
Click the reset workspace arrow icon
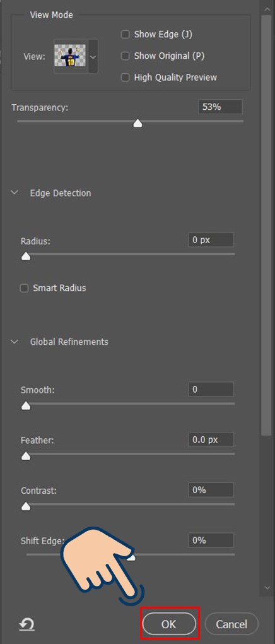27,624
